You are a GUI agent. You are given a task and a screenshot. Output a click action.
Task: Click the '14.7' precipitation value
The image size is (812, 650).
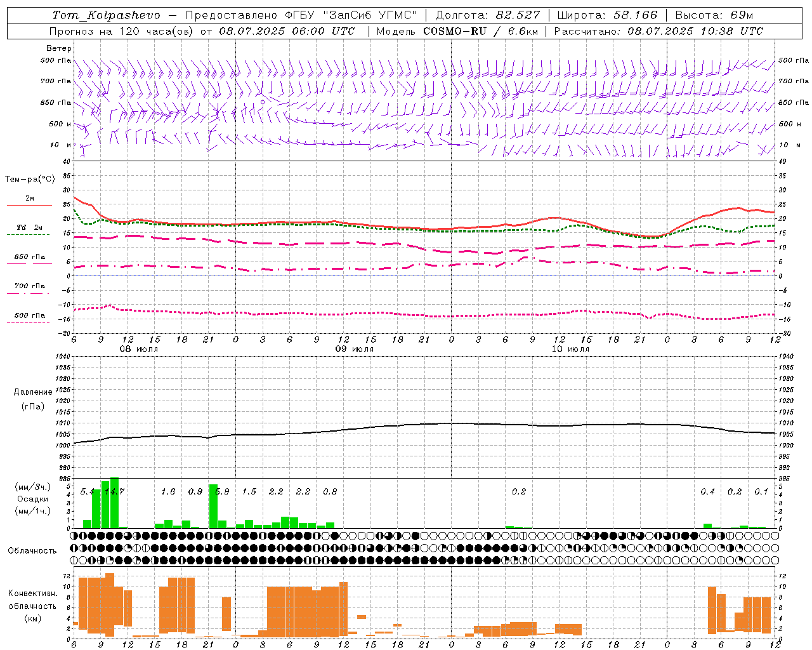click(x=114, y=491)
